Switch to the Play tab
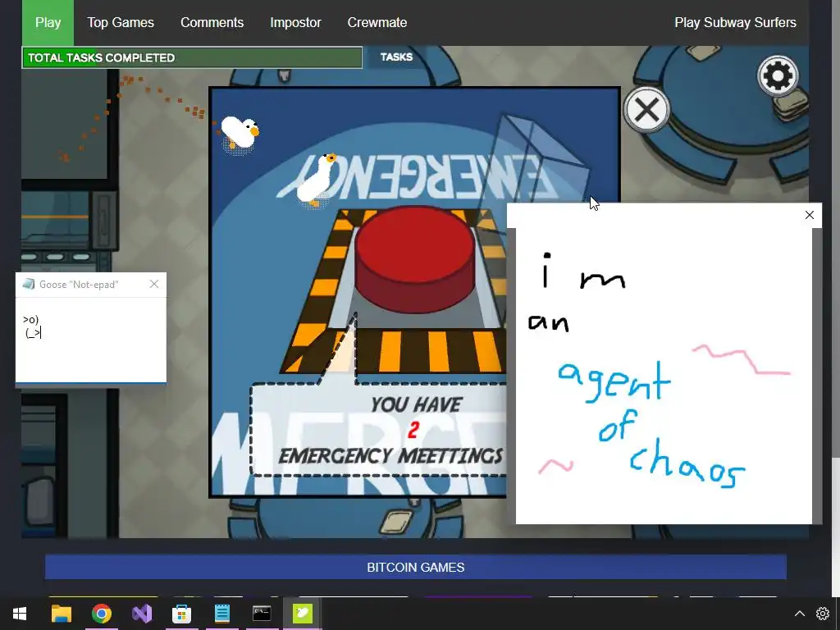 (x=48, y=22)
